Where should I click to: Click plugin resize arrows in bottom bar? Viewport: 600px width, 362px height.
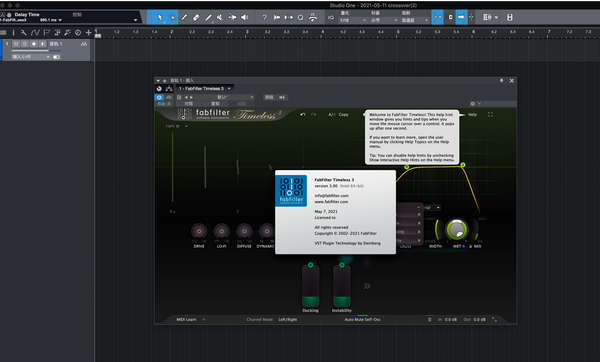494,320
